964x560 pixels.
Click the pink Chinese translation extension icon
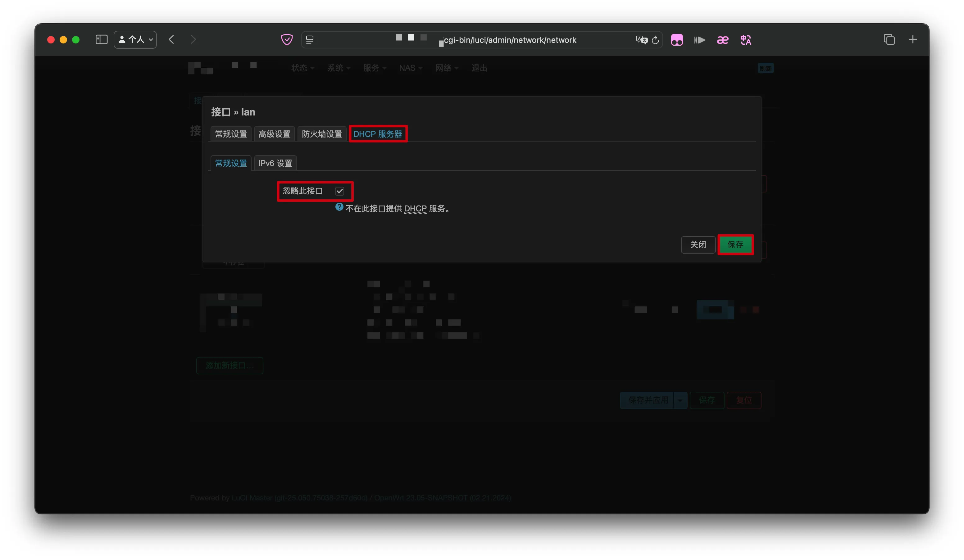746,40
